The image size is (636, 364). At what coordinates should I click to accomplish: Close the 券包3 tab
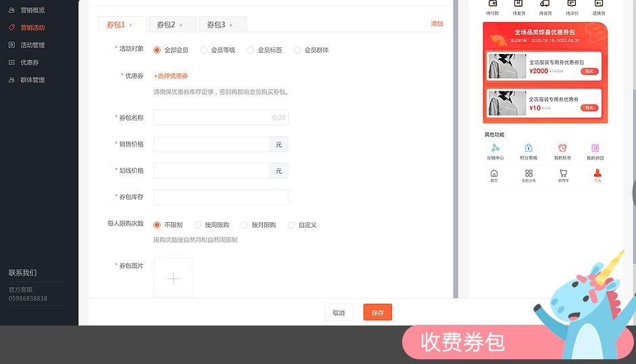[230, 26]
